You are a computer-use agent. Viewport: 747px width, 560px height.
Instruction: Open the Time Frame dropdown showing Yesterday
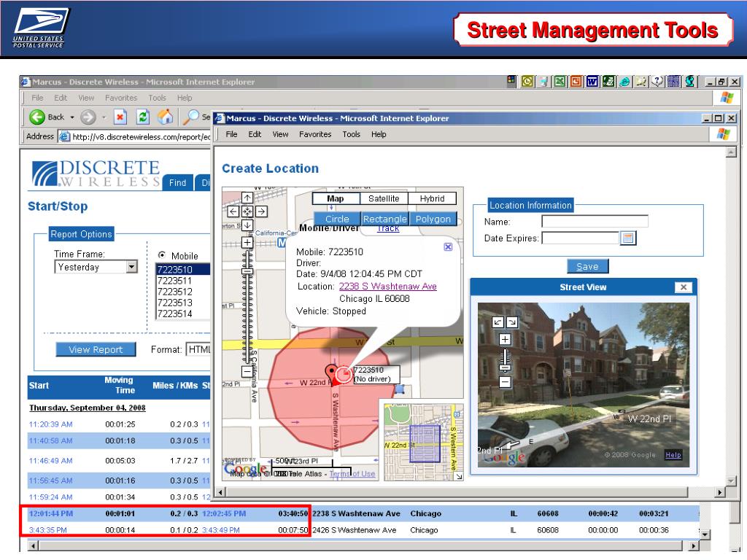(x=132, y=267)
